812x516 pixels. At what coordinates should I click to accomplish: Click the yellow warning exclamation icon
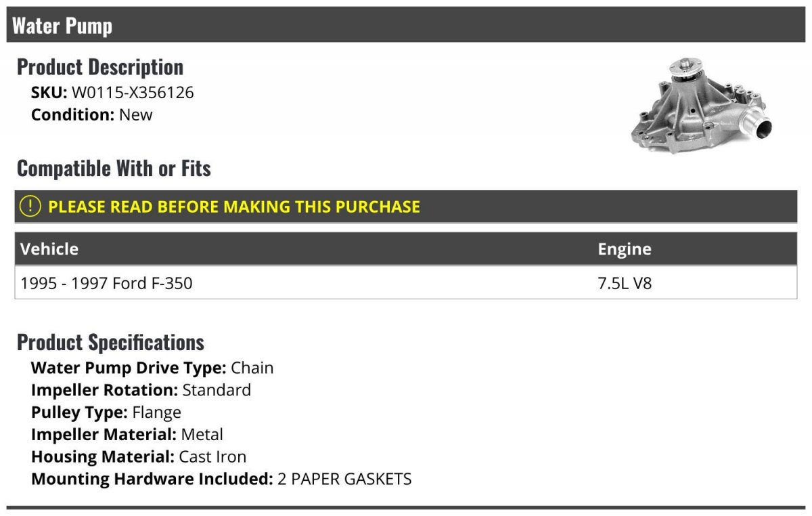point(30,207)
